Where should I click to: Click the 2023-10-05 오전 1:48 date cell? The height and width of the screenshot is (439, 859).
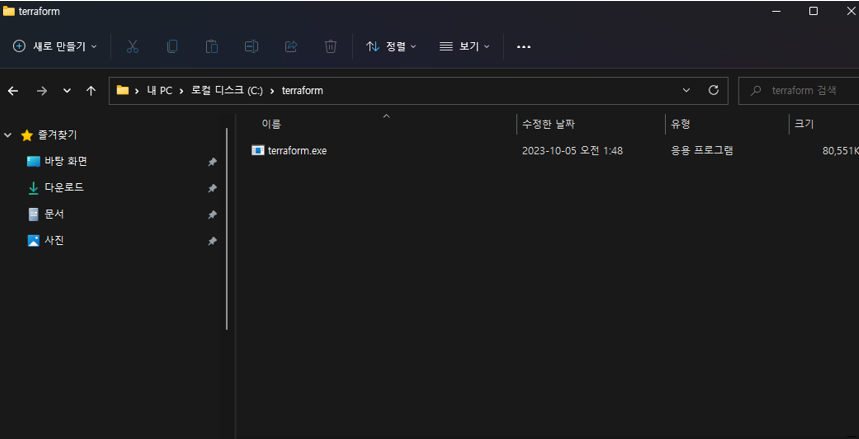pos(572,151)
